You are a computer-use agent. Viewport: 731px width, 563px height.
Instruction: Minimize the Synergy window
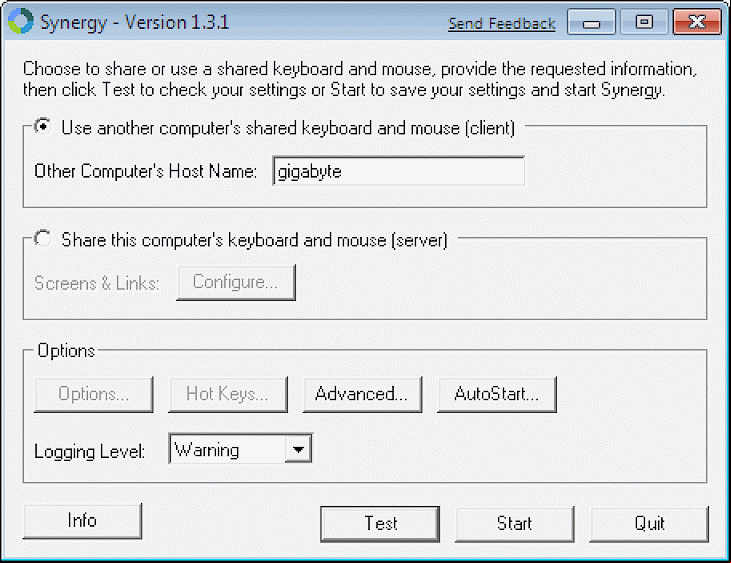[x=591, y=22]
